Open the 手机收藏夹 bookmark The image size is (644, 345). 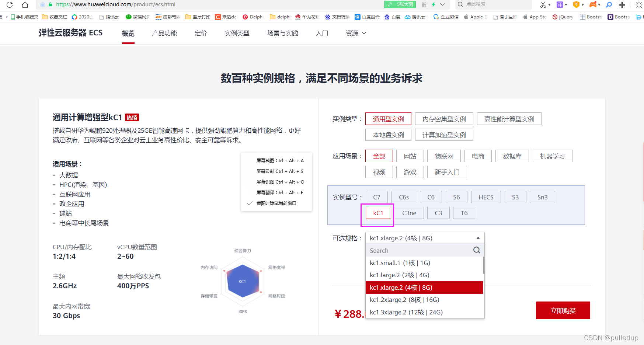(24, 17)
